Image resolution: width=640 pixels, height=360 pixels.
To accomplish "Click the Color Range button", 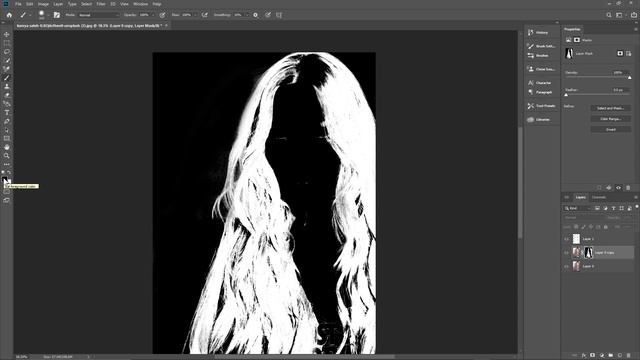I will [x=611, y=119].
